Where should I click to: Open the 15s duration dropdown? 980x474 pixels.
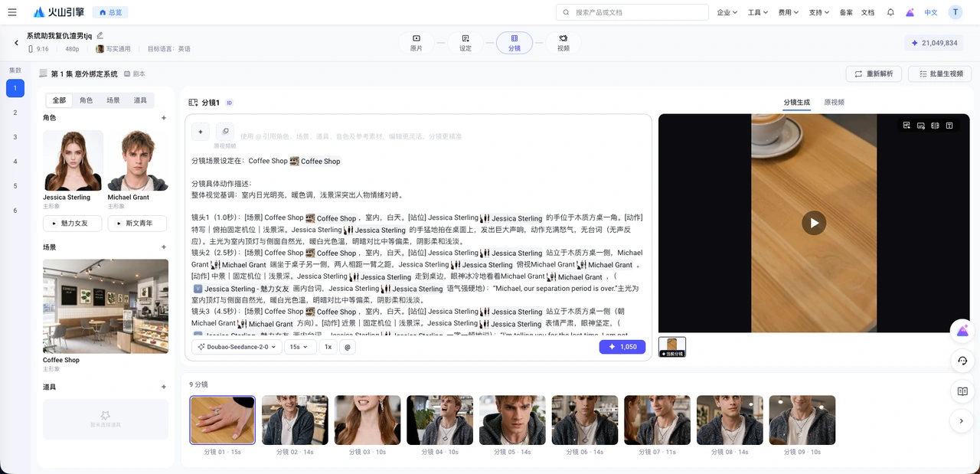coord(299,347)
